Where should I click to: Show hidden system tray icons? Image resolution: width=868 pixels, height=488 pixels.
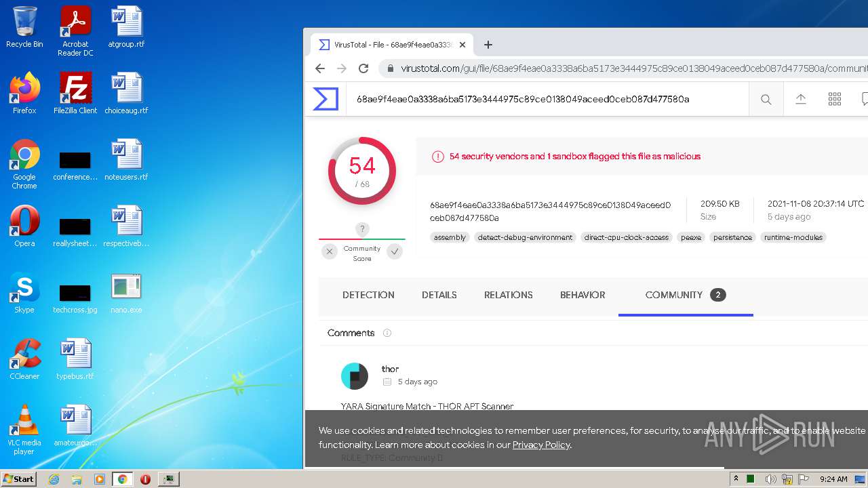[x=736, y=479]
